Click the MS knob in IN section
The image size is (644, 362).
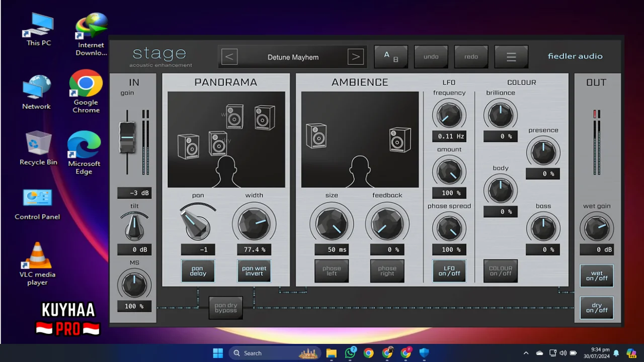point(134,285)
